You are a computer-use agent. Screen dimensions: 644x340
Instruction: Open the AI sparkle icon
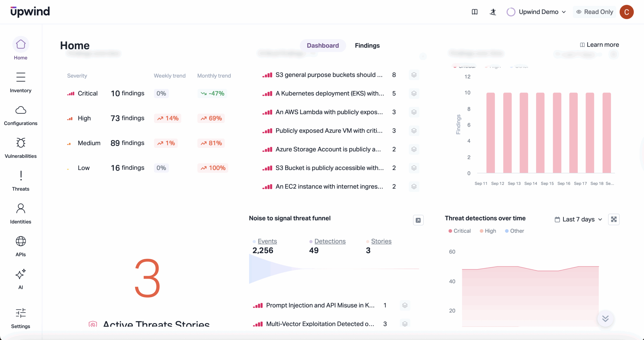pos(21,274)
